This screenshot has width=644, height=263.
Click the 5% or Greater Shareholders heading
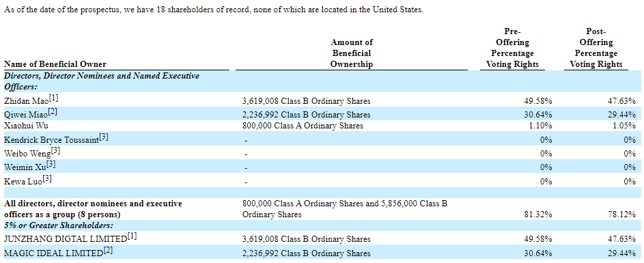[x=58, y=225]
